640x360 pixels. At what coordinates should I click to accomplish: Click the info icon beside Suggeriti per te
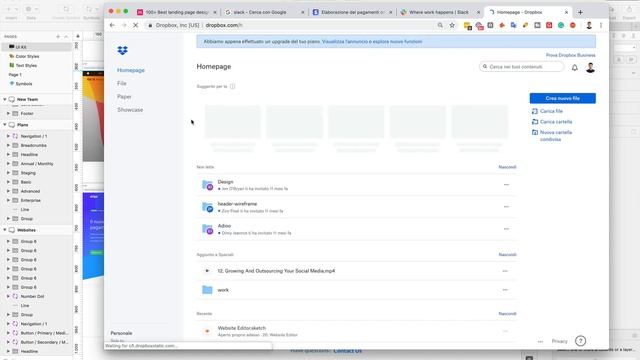tap(232, 87)
